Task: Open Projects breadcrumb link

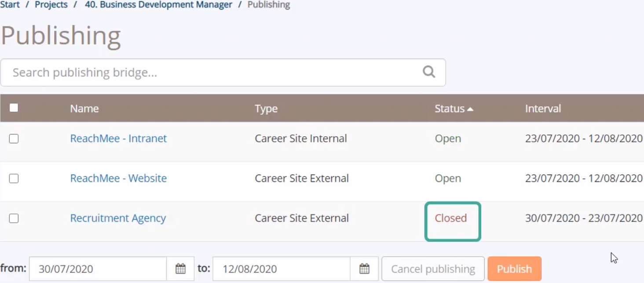Action: click(51, 5)
